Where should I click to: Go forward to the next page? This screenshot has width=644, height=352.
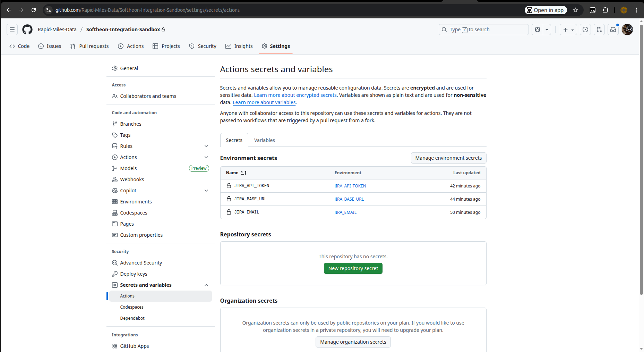[21, 10]
